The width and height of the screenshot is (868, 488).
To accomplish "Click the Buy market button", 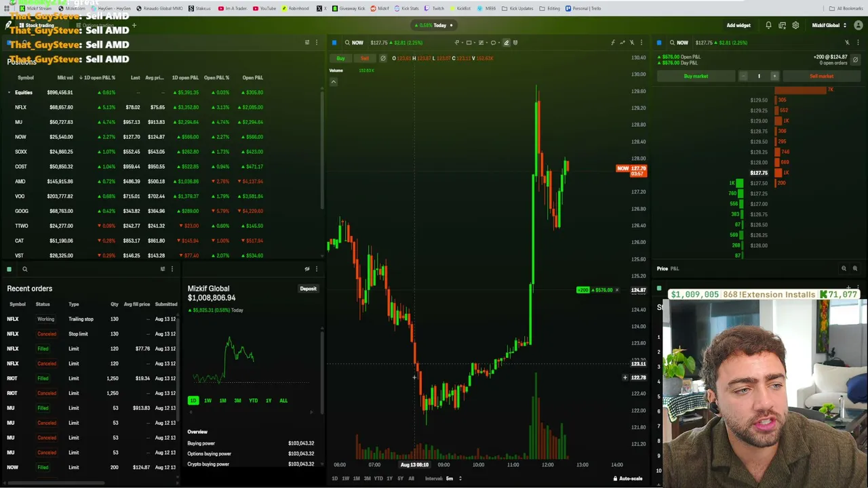I will pos(696,76).
